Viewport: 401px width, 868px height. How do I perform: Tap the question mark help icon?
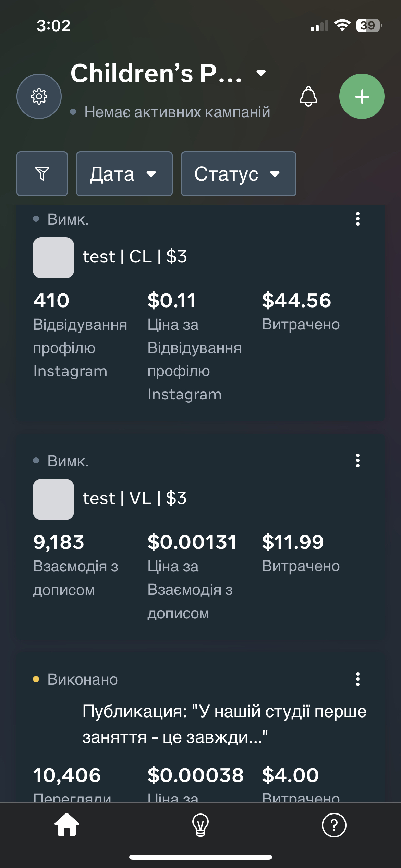334,825
